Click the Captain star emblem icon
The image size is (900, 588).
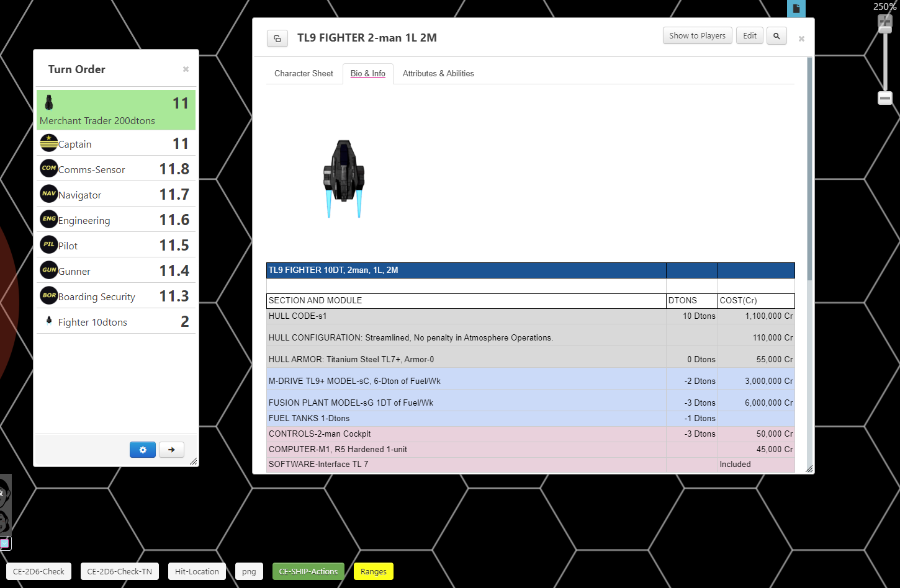pyautogui.click(x=49, y=143)
